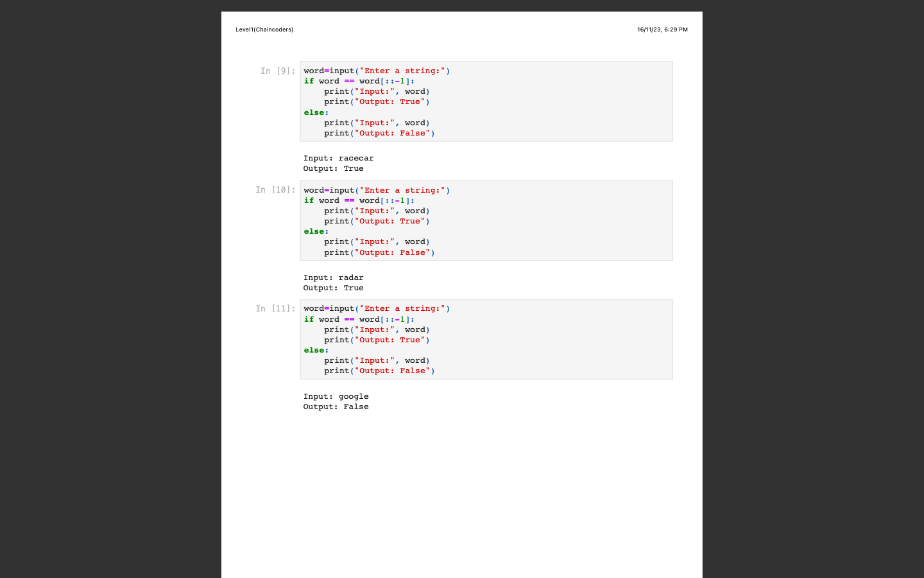Screen dimensions: 924x578
Task: Click the word=input line in cell 10
Action: click(x=377, y=190)
